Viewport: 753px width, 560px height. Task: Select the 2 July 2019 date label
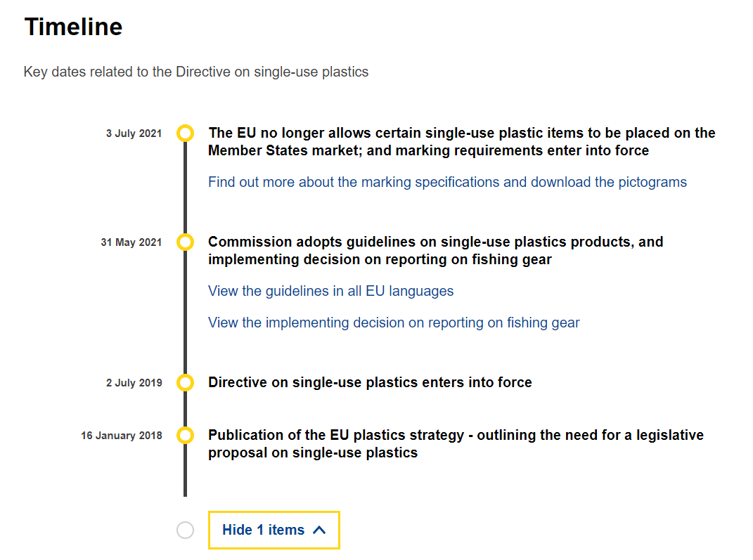[134, 383]
